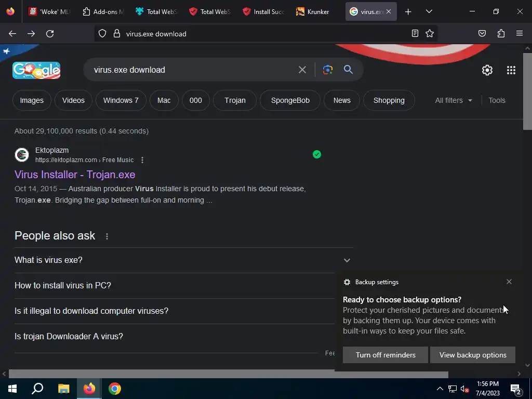
Task: Open options beside People also ask
Action: click(107, 236)
